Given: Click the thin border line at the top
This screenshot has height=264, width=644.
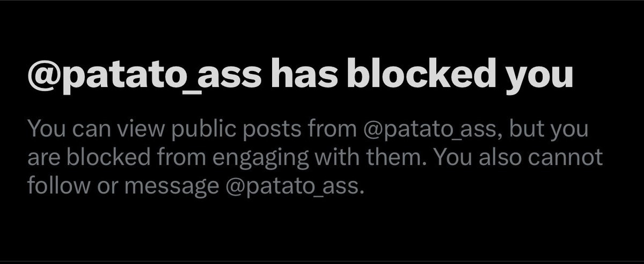Looking at the screenshot, I should point(322,1).
